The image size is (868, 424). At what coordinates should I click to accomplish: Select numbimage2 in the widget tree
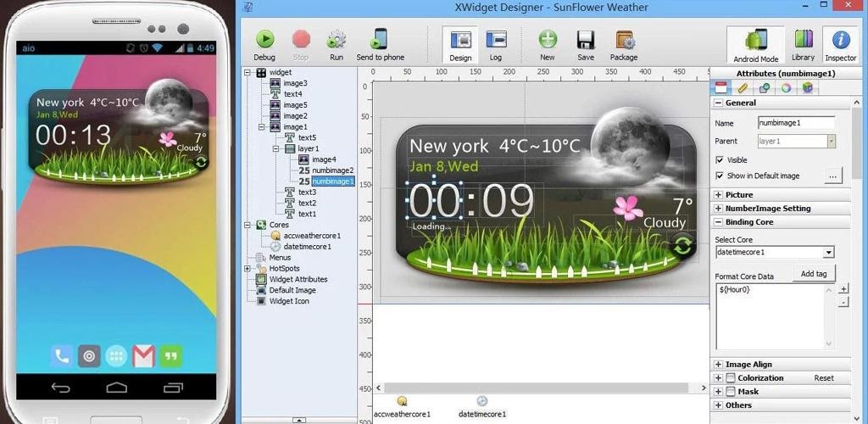(332, 170)
